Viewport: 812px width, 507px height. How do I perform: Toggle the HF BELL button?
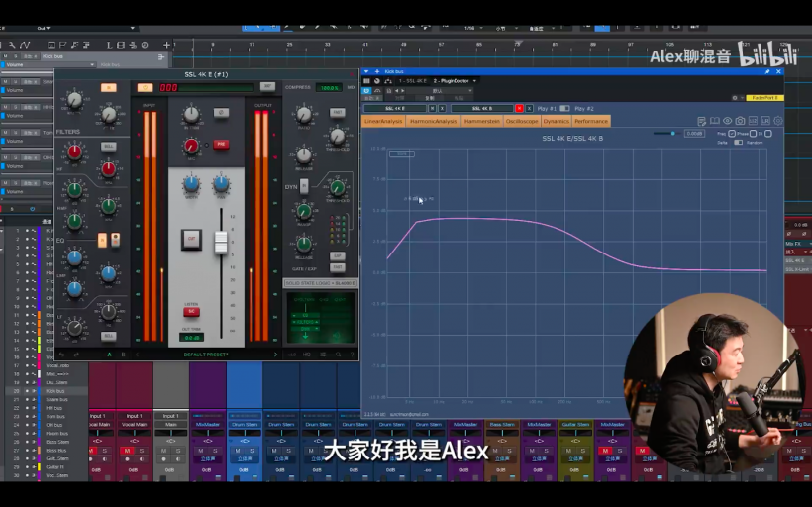point(108,146)
